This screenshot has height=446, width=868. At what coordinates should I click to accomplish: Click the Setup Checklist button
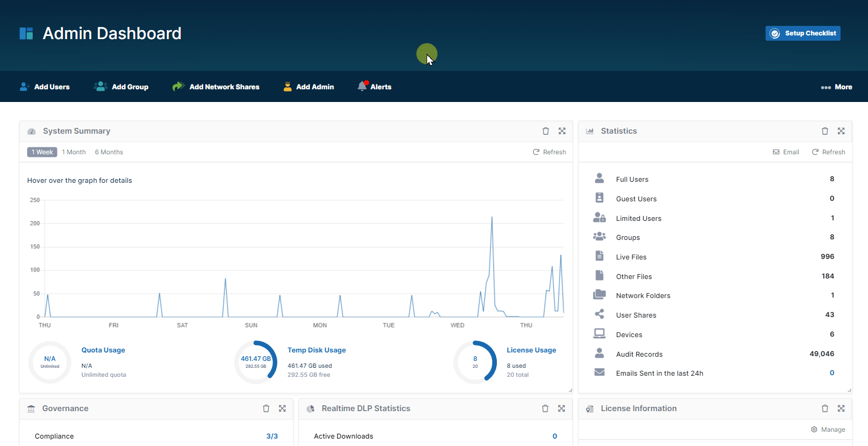click(803, 33)
